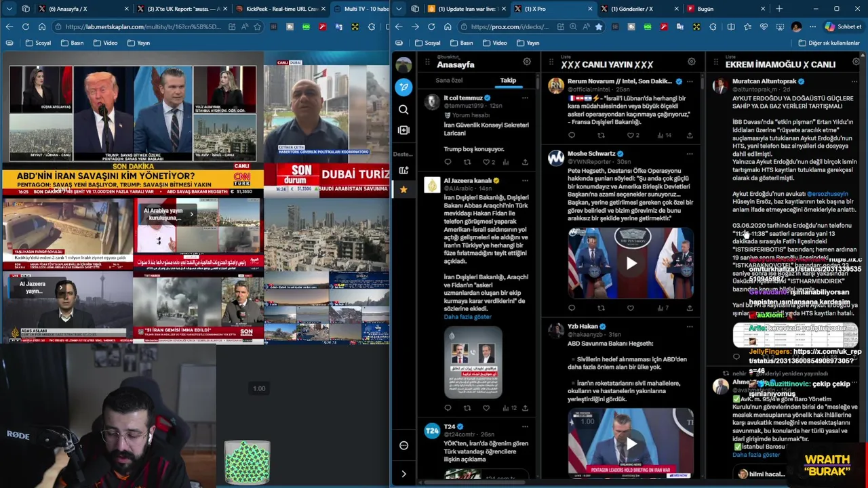Switch to (6) Anasayfa / X browser tab
868x488 pixels.
point(83,9)
